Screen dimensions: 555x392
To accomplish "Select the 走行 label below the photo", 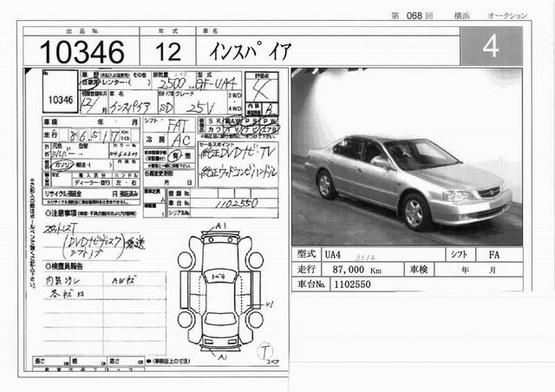I will click(306, 270).
